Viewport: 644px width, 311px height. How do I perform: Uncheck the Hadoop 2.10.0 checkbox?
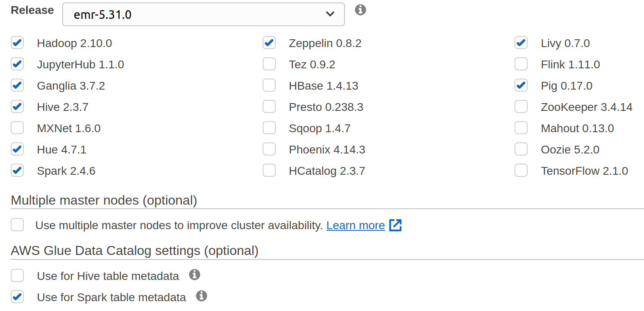[17, 43]
